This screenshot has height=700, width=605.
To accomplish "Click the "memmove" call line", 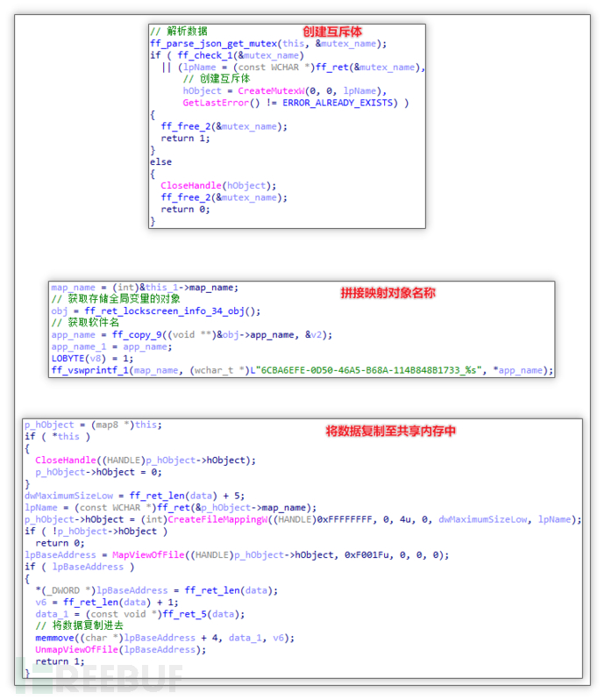I will pyautogui.click(x=165, y=638).
